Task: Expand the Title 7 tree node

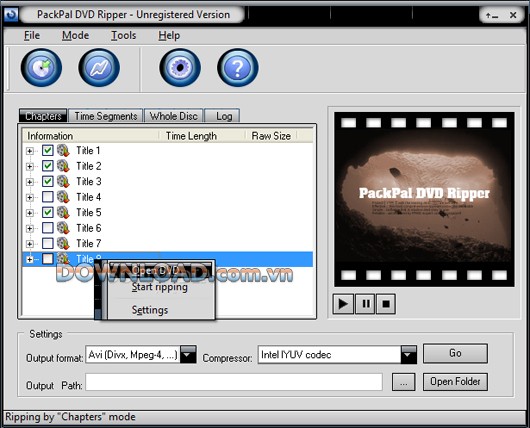Action: click(x=30, y=244)
